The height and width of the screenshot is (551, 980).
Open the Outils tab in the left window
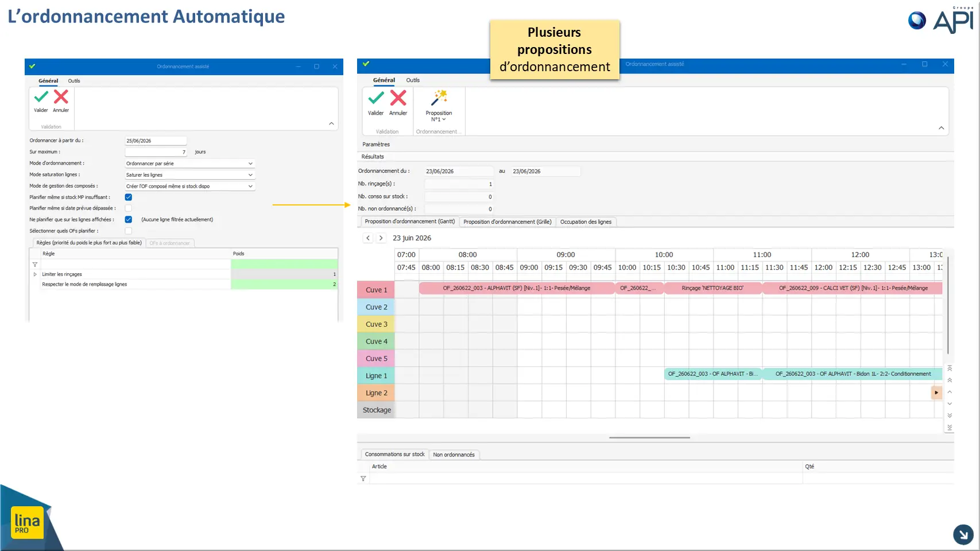click(x=74, y=81)
